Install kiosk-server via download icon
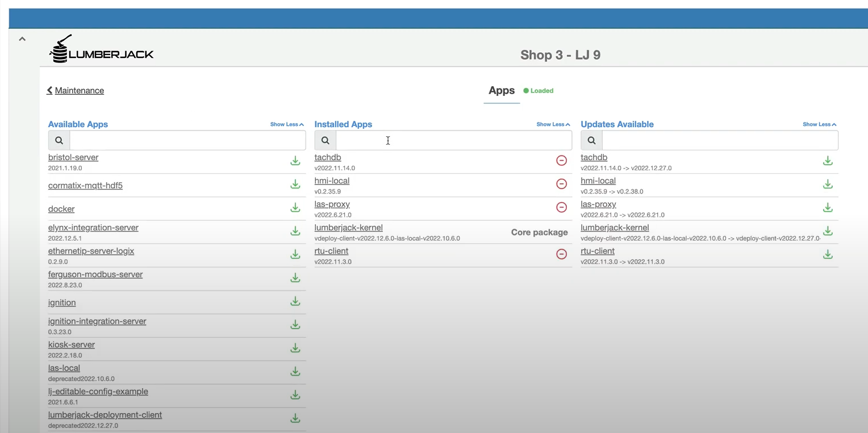This screenshot has height=433, width=868. (x=295, y=348)
